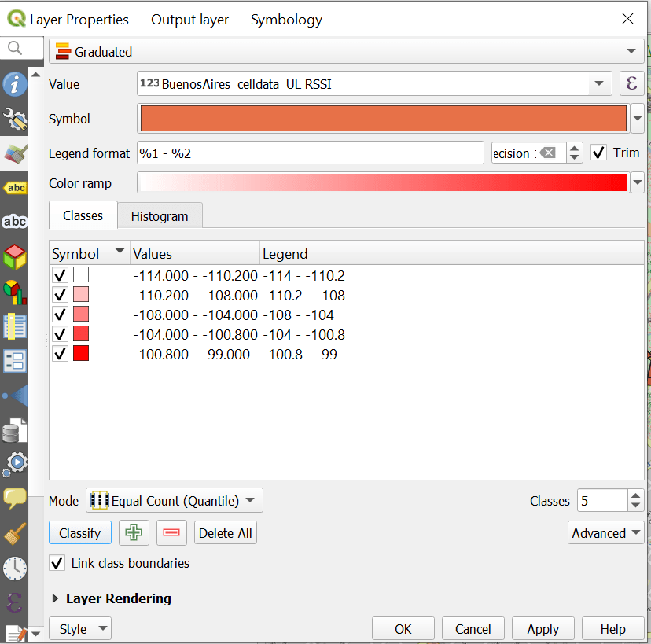Uncheck the -114.000 - -110.200 class checkbox
Viewport: 651px width, 644px height.
pos(60,276)
